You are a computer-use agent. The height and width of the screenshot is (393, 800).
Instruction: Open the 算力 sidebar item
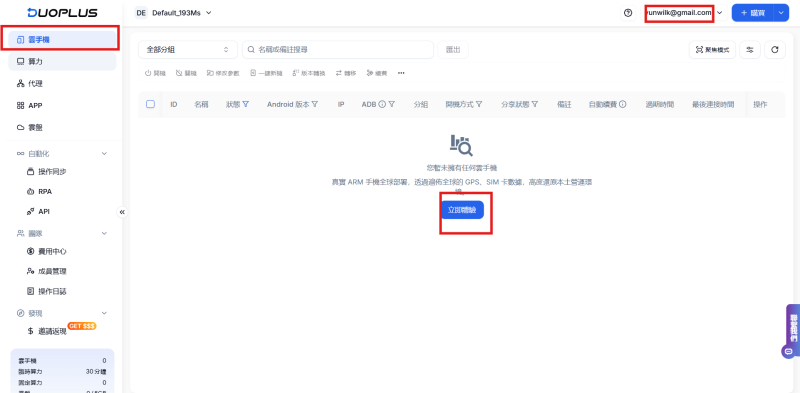(62, 61)
